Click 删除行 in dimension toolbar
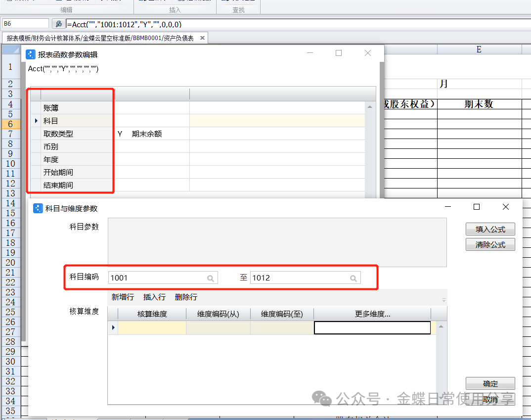 click(186, 297)
